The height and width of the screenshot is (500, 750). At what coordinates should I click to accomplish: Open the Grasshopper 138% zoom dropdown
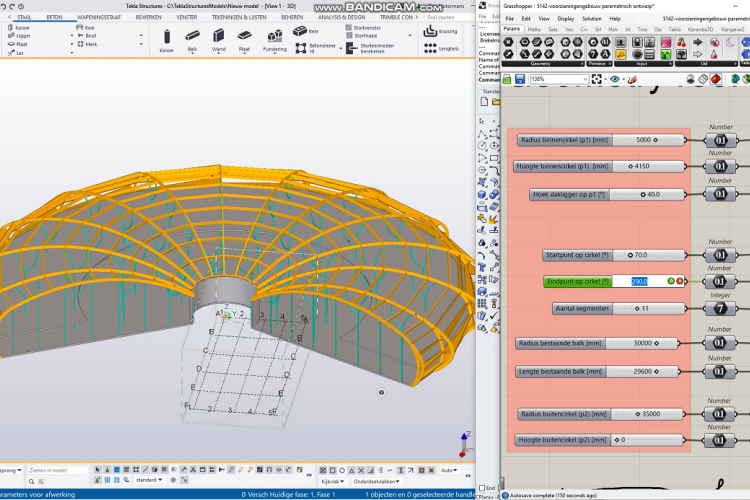[585, 79]
